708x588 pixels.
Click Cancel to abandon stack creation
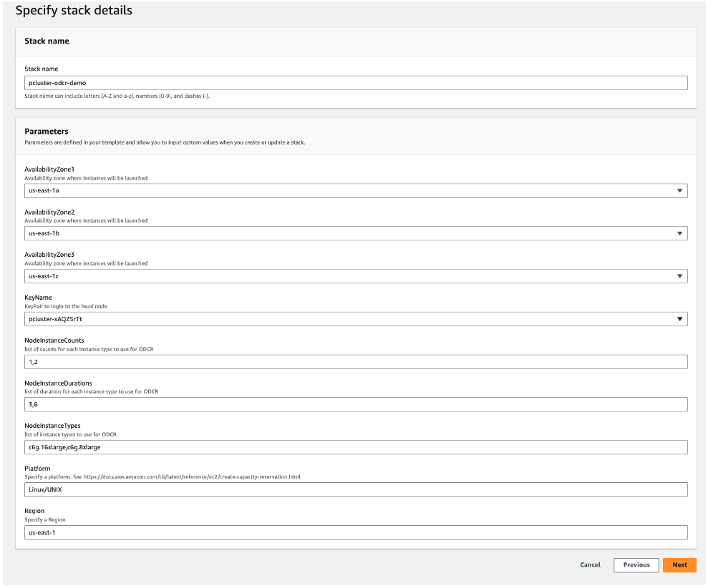click(x=590, y=564)
